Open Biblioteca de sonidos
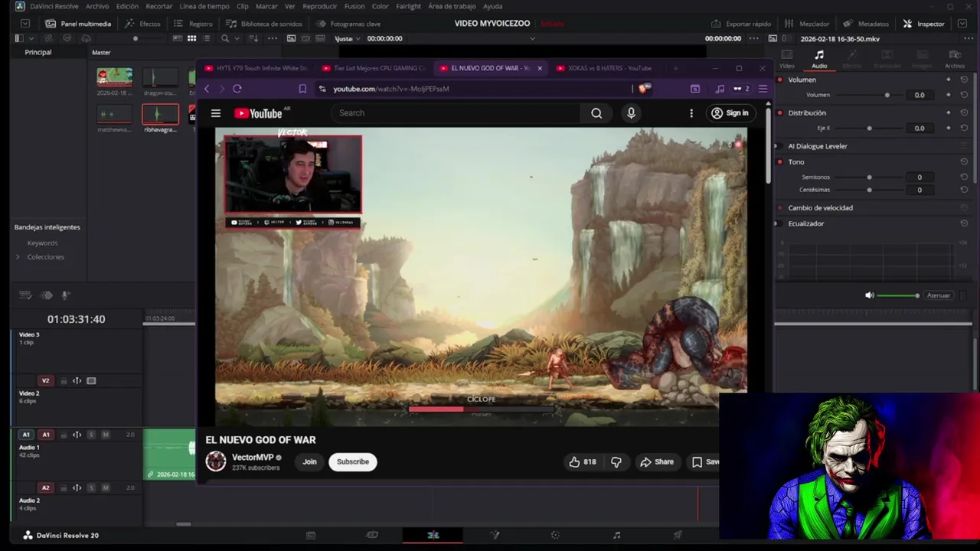Image resolution: width=980 pixels, height=551 pixels. pos(263,24)
